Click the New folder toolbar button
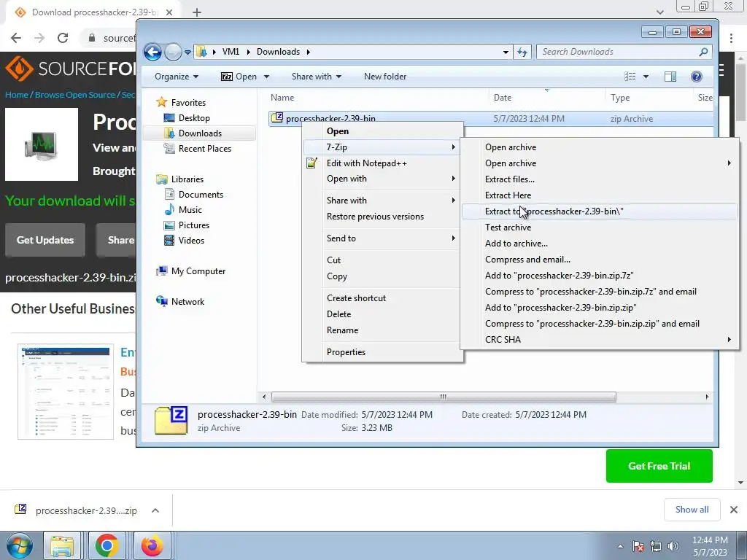 tap(385, 77)
